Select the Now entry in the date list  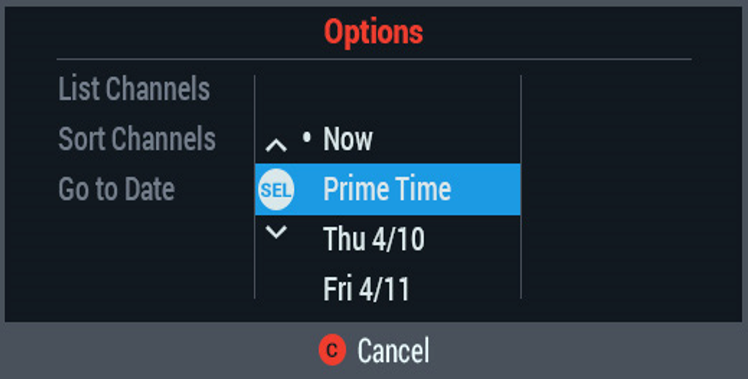348,139
